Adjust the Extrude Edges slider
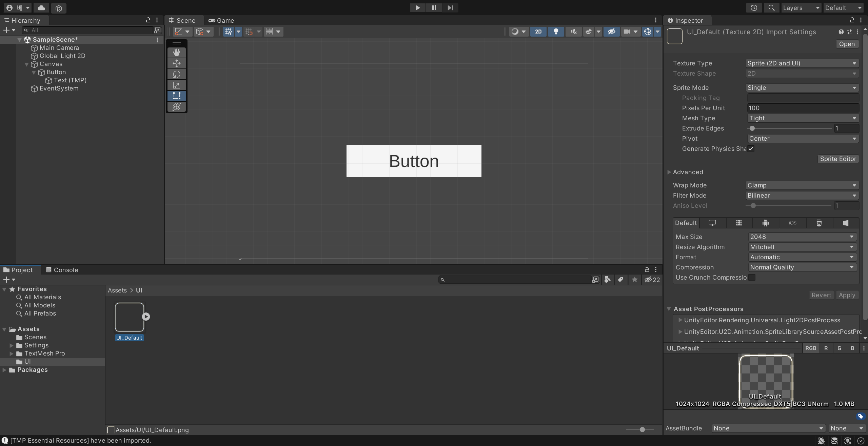The height and width of the screenshot is (446, 868). click(x=752, y=128)
